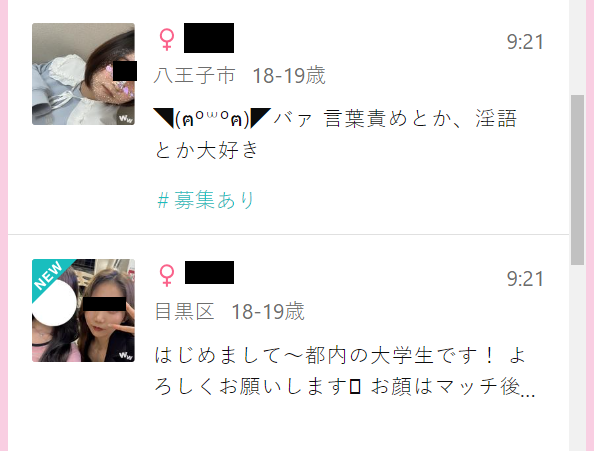Click the WW watermark on the 目黒区 thumbnail

(x=126, y=356)
